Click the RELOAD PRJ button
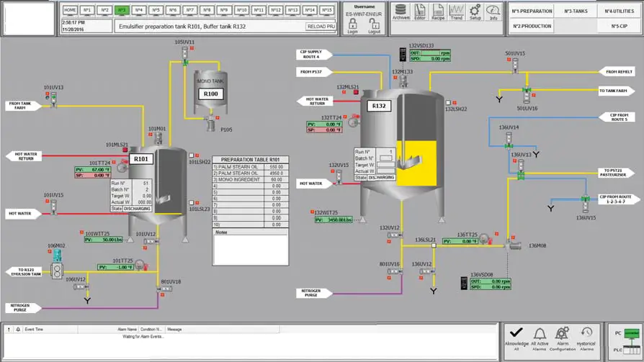644x362 pixels. point(321,27)
